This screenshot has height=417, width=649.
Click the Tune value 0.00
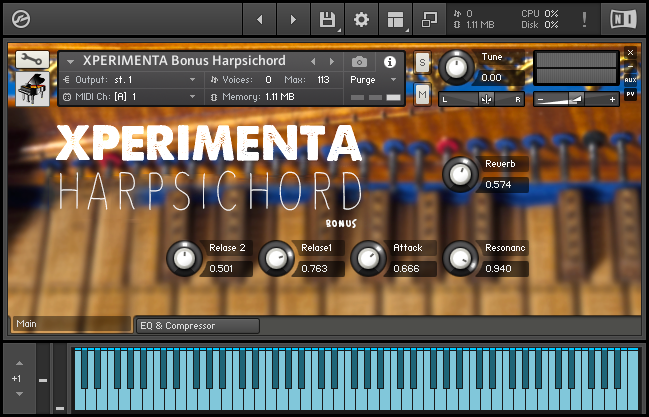(x=491, y=78)
